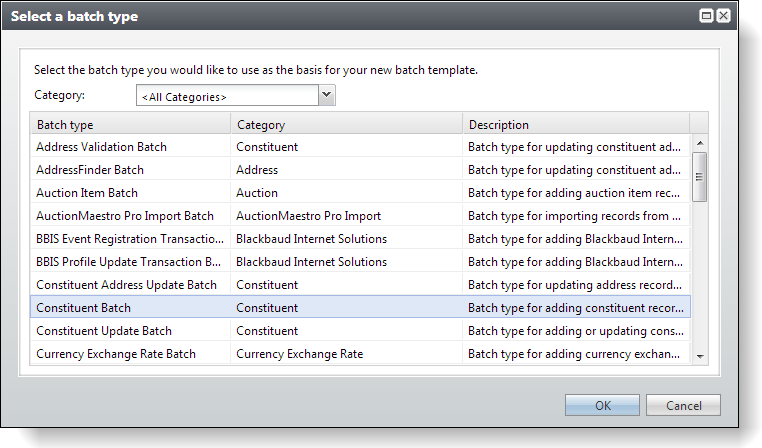Select Constituent Update Batch row
The width and height of the screenshot is (762, 448).
point(360,330)
